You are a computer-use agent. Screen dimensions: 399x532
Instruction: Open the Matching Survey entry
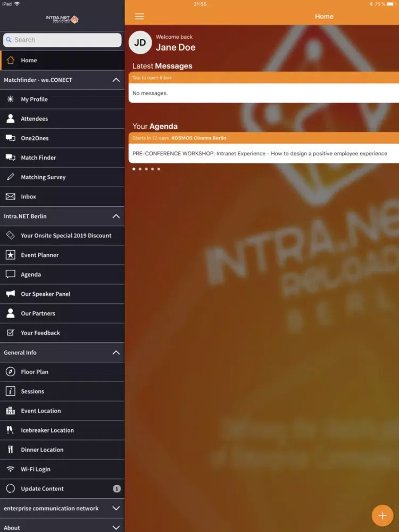[x=62, y=177]
